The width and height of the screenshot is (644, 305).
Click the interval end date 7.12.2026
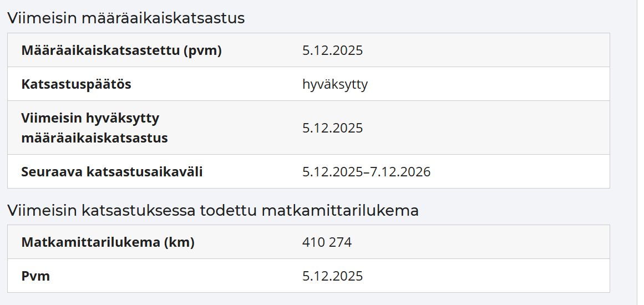pyautogui.click(x=400, y=171)
